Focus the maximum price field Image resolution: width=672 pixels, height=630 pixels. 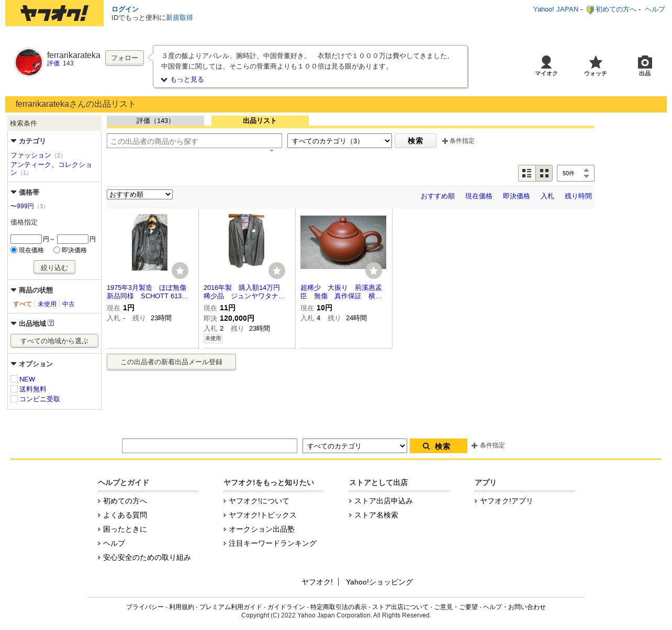[73, 239]
